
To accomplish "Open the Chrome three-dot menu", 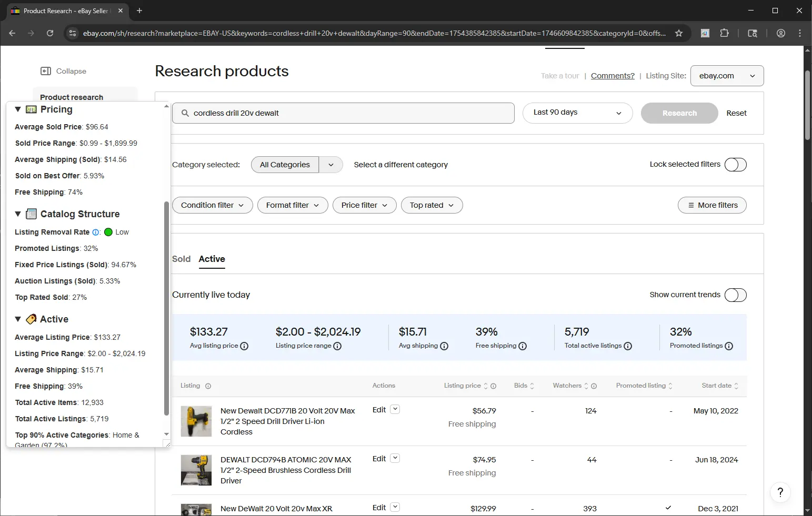I will 800,33.
